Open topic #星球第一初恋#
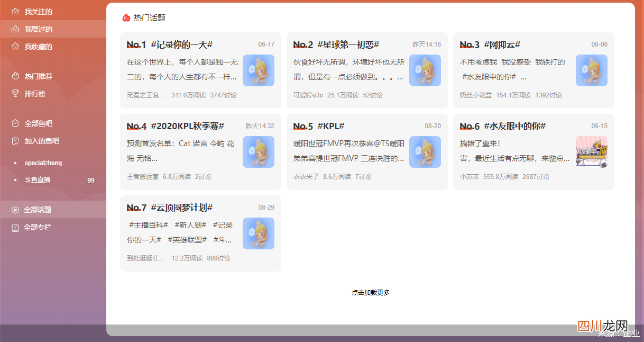Viewport: 644px width, 342px height. (348, 44)
